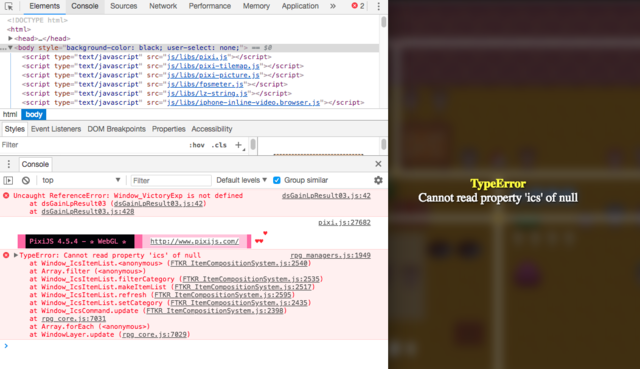Open rpg_core.js:7031 stack link
The width and height of the screenshot is (640, 369).
click(x=73, y=319)
